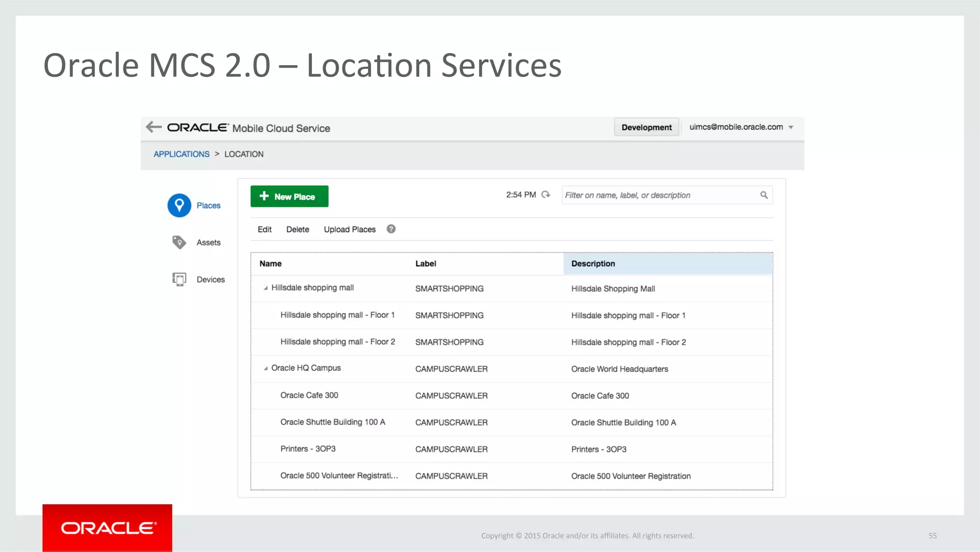This screenshot has height=552, width=980.
Task: Select the Oracle Cafe 300 row name
Action: 309,395
